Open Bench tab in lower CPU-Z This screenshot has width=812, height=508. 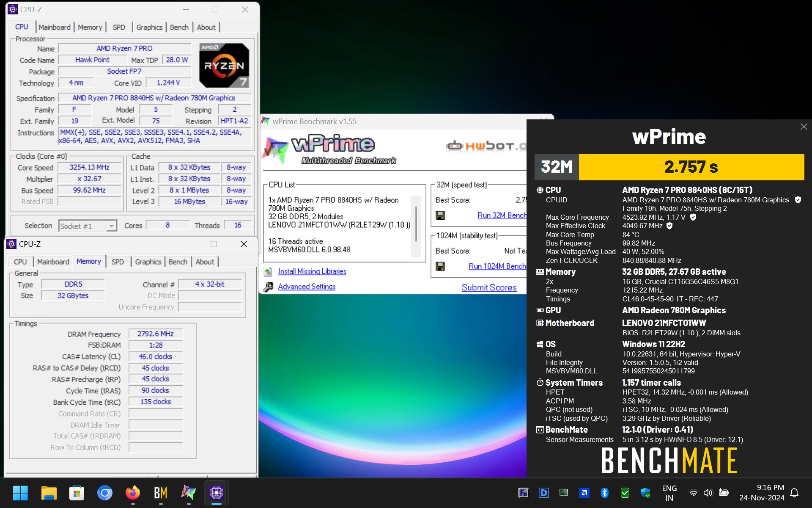pyautogui.click(x=178, y=262)
